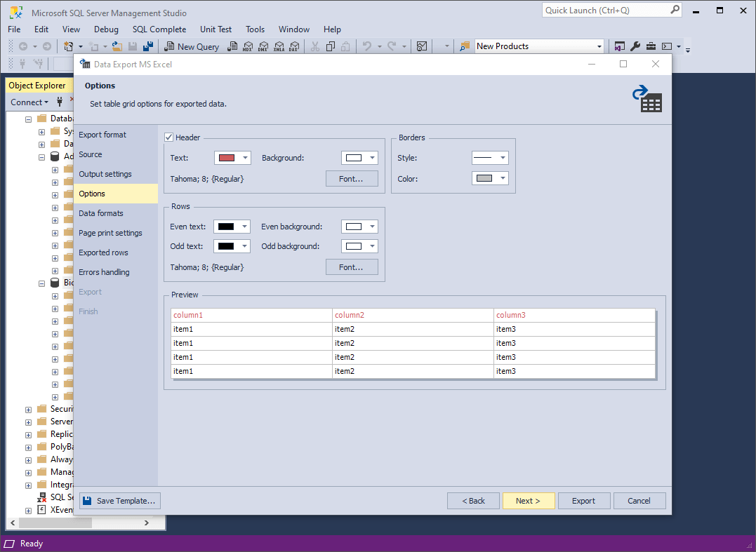756x552 pixels.
Task: Open a new XMLA query
Action: [x=279, y=46]
